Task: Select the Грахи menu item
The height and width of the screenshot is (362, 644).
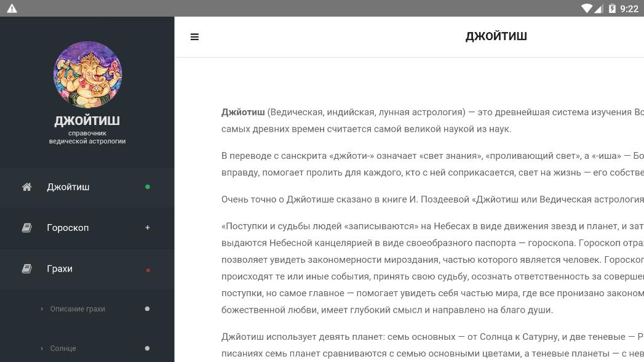Action: point(87,268)
